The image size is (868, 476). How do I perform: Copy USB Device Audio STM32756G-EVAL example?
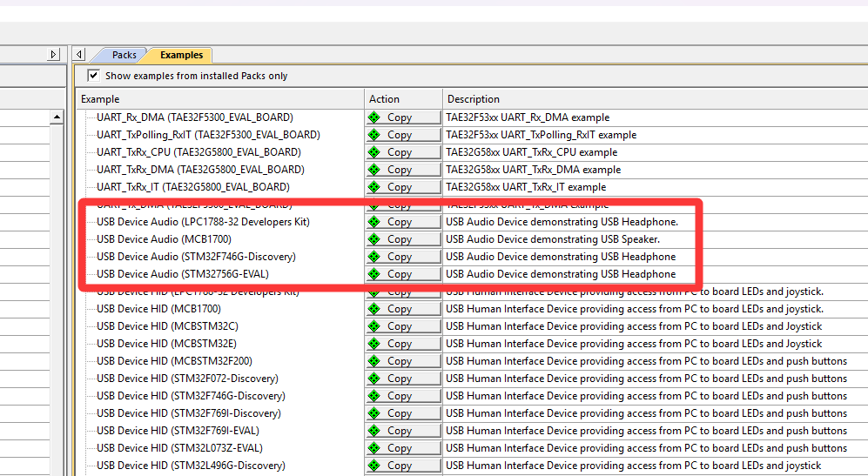tap(404, 274)
